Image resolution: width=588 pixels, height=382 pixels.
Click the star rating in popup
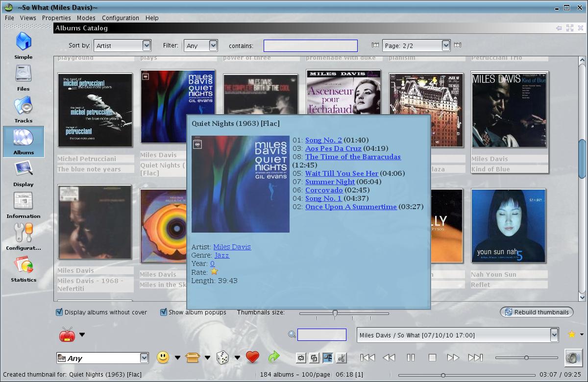[214, 271]
